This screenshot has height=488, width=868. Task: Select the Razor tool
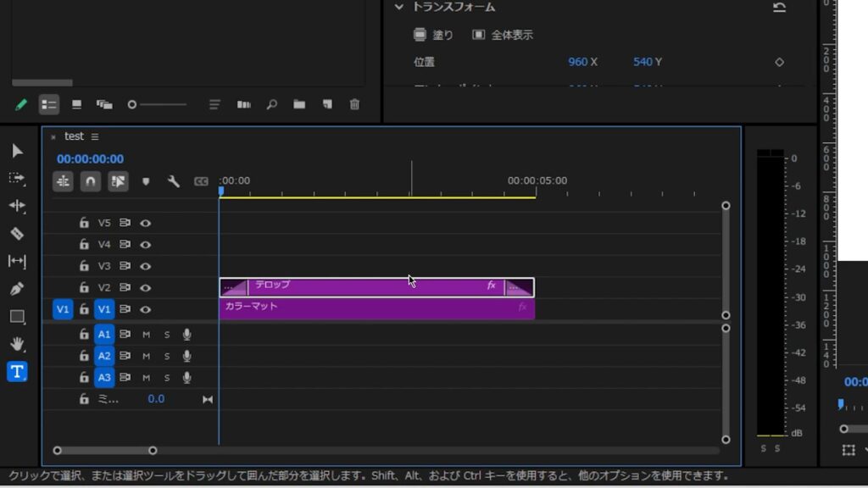click(17, 234)
